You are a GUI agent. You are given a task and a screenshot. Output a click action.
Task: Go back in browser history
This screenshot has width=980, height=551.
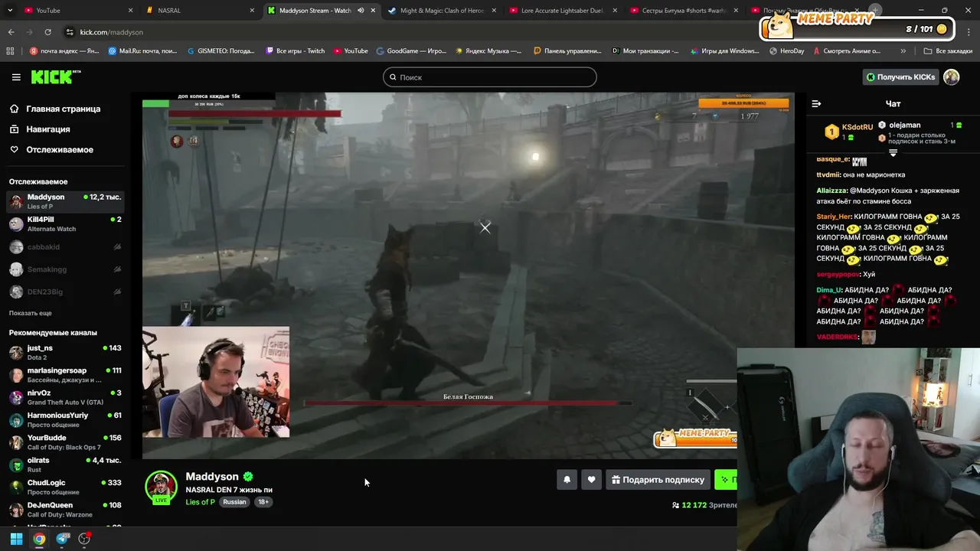pos(11,32)
